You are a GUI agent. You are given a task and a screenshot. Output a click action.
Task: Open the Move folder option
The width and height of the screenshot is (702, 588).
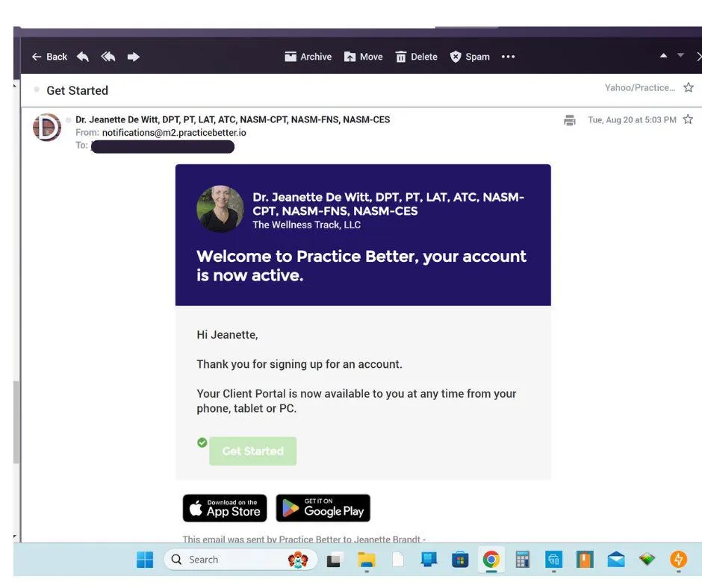click(363, 57)
